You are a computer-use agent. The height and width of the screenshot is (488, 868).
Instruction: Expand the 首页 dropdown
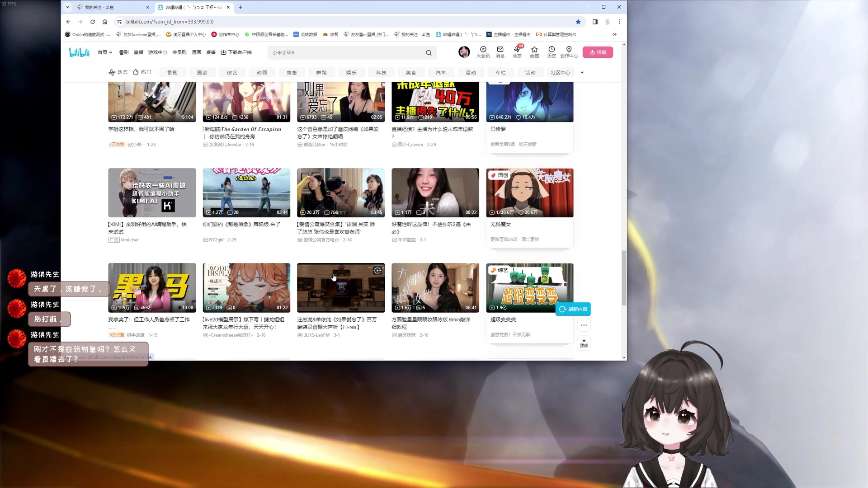105,52
